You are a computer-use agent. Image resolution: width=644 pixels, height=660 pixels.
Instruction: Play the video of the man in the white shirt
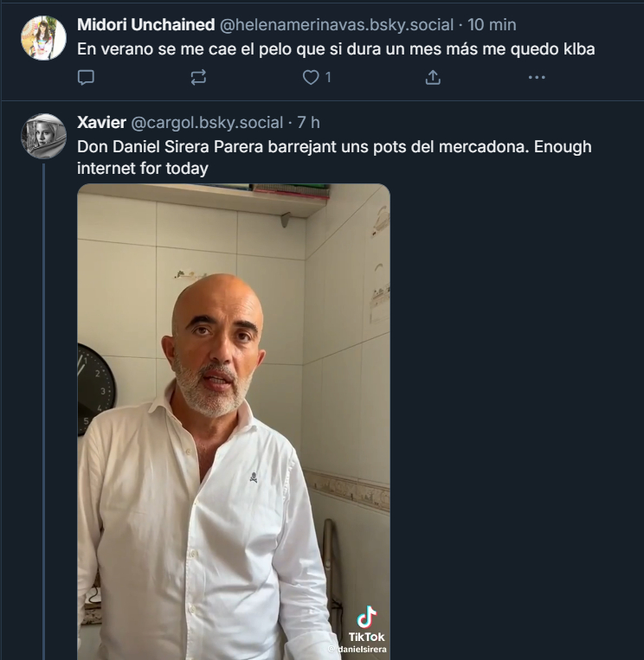(x=233, y=415)
